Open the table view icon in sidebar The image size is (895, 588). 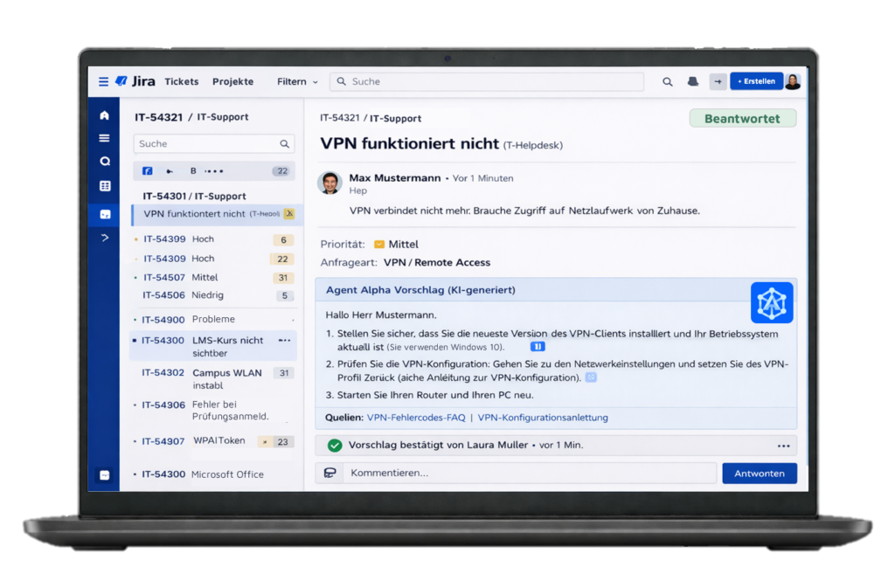click(104, 186)
